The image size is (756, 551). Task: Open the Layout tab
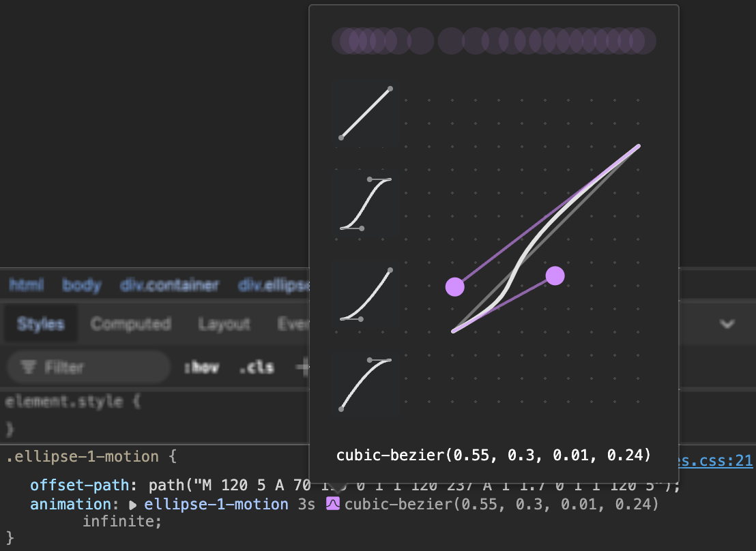(224, 324)
